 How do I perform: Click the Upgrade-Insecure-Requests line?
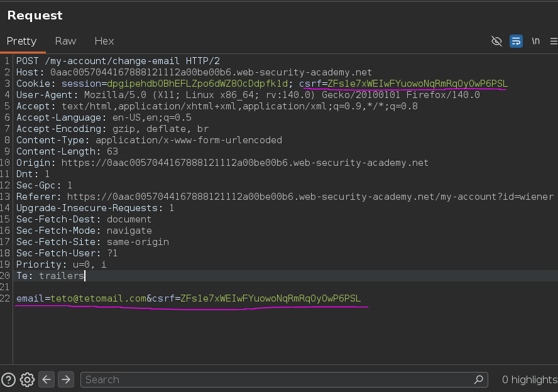click(96, 208)
